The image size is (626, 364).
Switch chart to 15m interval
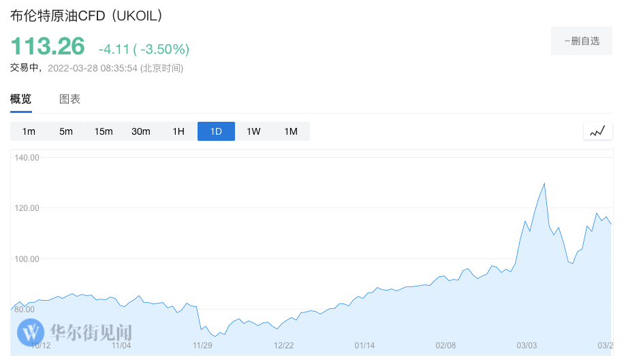point(104,131)
